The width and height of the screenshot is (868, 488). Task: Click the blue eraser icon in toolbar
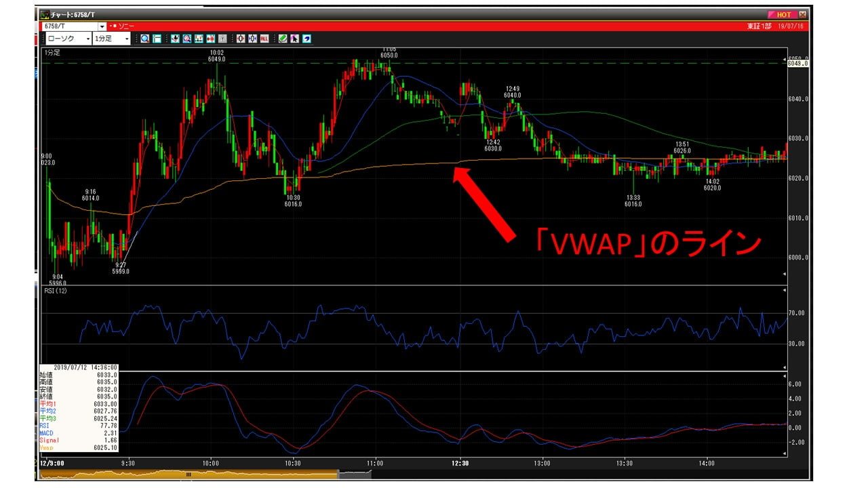(306, 39)
